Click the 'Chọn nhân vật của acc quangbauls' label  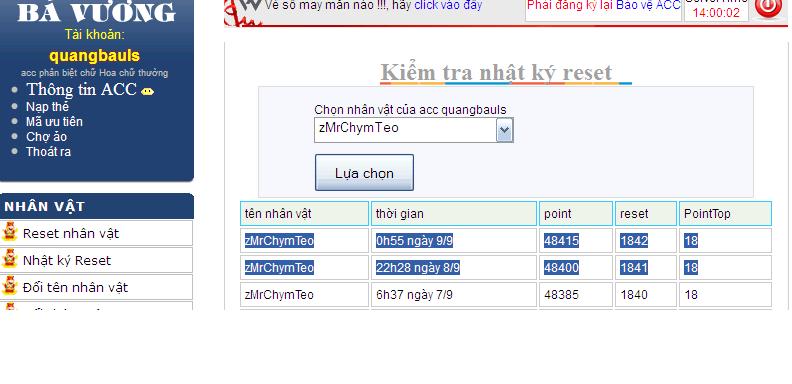coord(410,110)
